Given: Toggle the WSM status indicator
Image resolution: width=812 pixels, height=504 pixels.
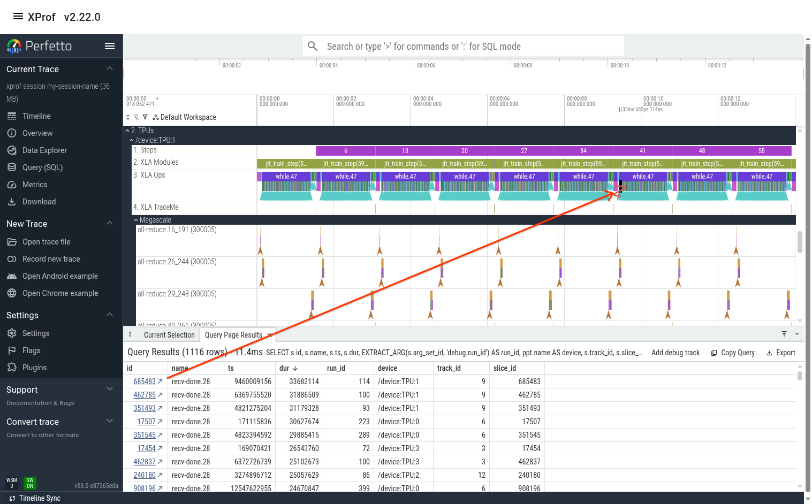Looking at the screenshot, I should point(11,483).
